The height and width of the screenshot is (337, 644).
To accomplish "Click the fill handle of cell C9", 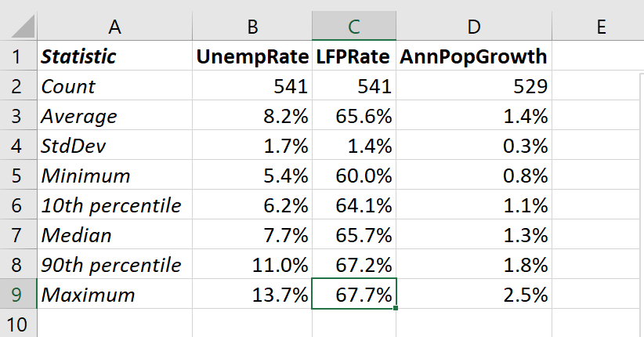I will point(396,309).
